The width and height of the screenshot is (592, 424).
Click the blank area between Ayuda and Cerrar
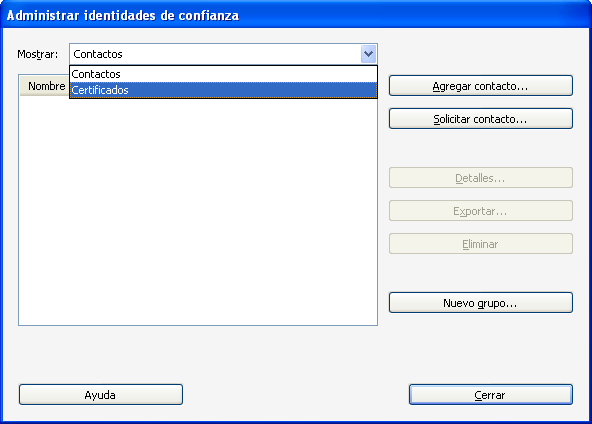point(296,395)
